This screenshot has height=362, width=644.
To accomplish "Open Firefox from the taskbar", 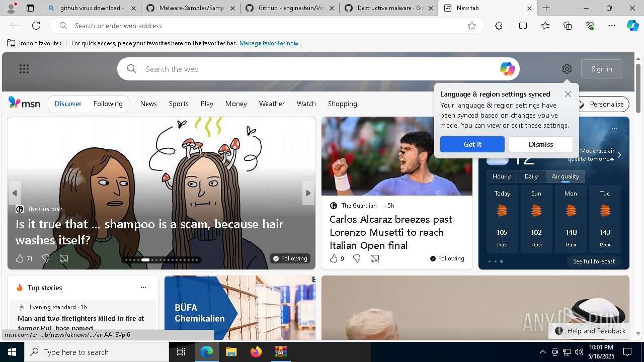I will click(256, 352).
